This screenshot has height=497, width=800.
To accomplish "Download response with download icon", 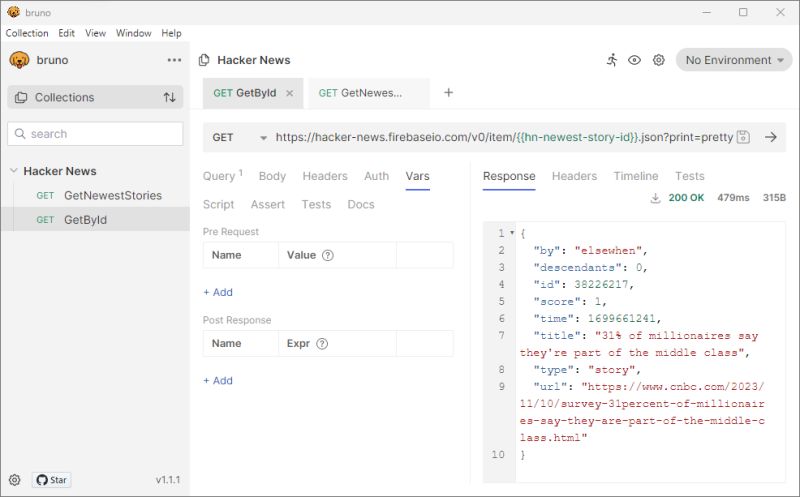I will point(656,198).
